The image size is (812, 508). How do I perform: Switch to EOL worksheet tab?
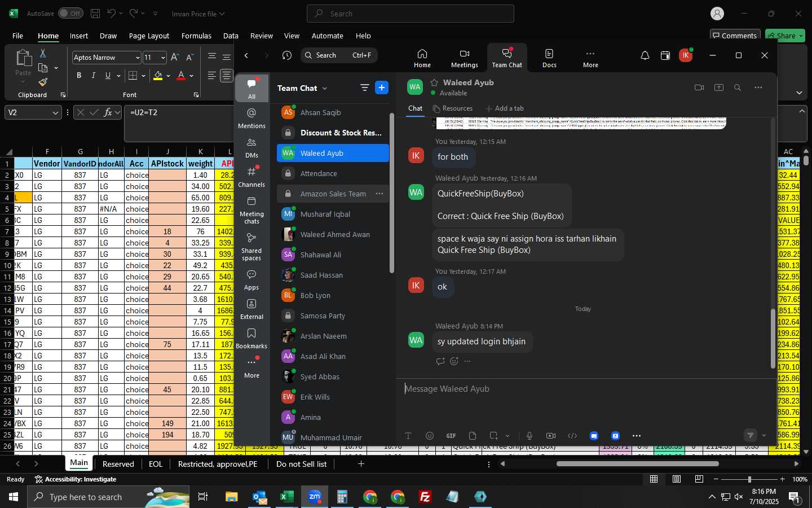[156, 464]
